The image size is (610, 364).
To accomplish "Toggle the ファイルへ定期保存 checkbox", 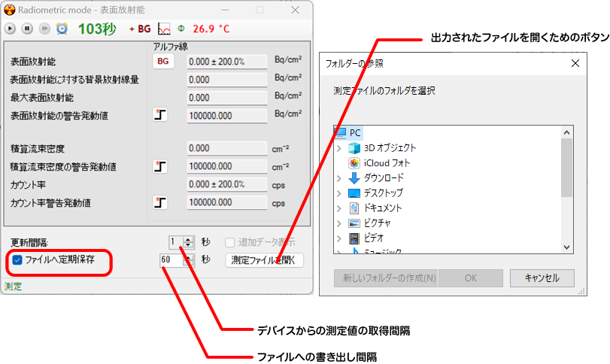I will point(17,259).
